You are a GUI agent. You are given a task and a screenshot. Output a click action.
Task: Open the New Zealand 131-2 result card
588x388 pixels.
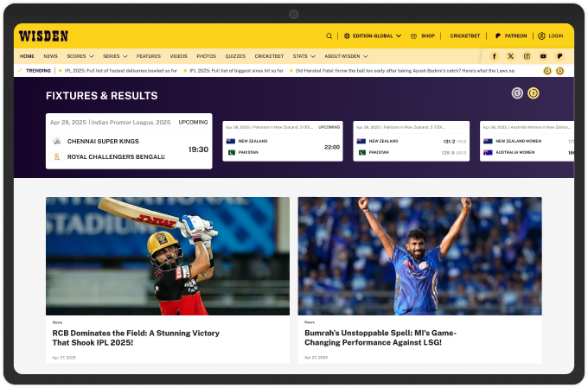(x=412, y=141)
